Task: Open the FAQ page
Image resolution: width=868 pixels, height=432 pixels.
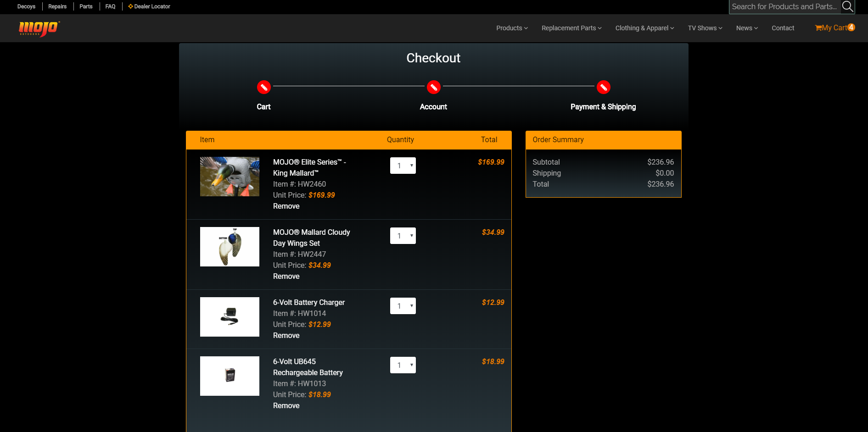Action: tap(110, 6)
